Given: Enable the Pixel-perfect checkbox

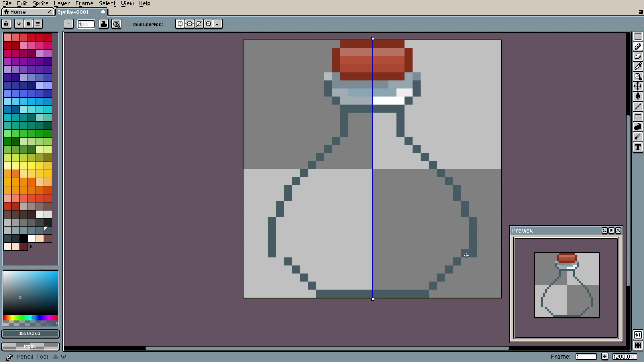Looking at the screenshot, I should click(x=128, y=24).
